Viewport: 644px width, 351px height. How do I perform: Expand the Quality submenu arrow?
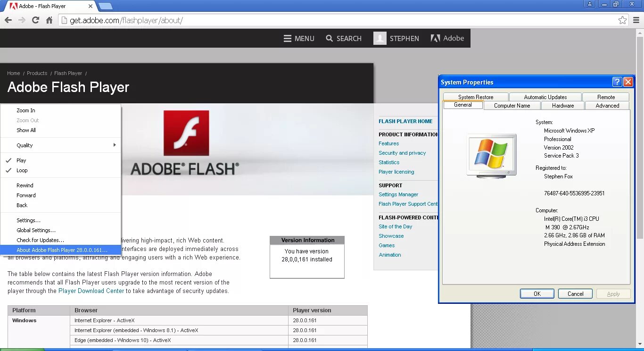tap(115, 145)
